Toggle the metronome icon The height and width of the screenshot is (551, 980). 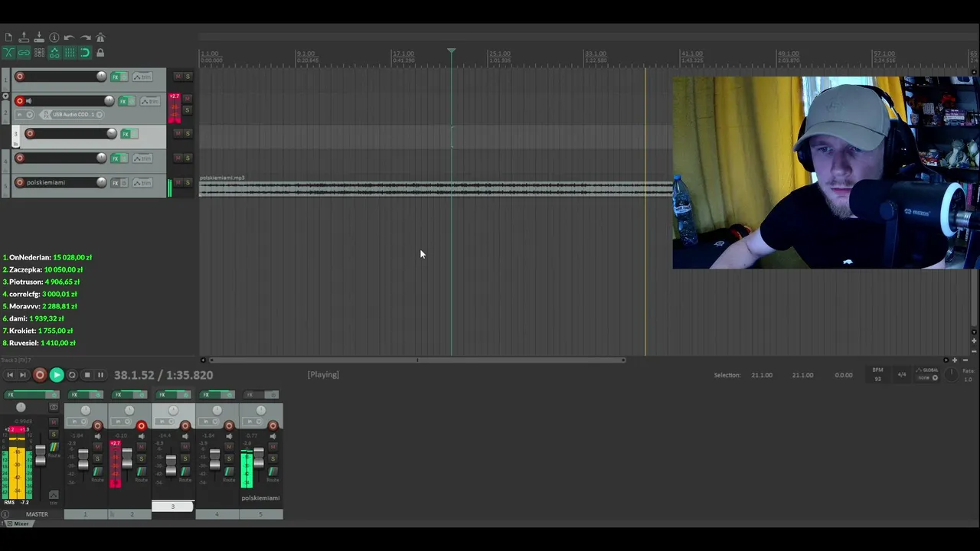(x=100, y=37)
